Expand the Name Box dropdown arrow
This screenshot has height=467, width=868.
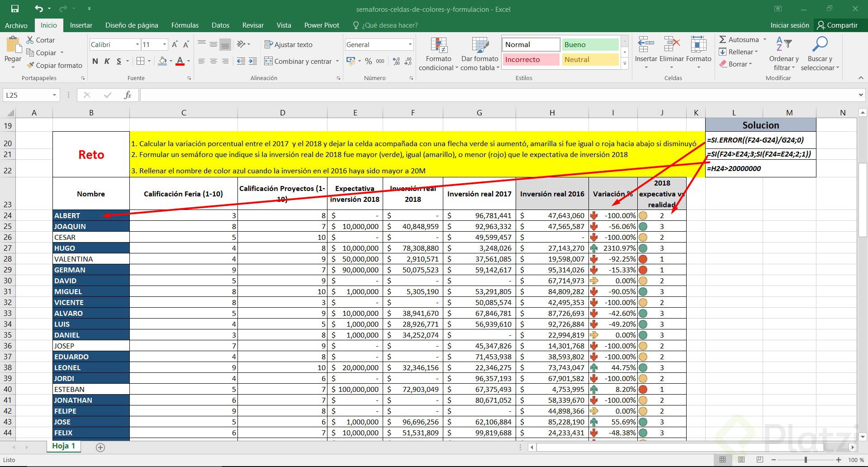pos(54,95)
